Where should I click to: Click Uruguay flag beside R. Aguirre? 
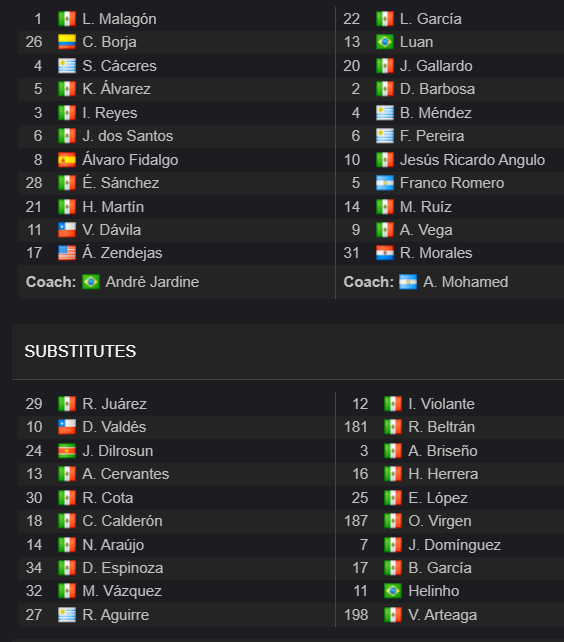67,615
